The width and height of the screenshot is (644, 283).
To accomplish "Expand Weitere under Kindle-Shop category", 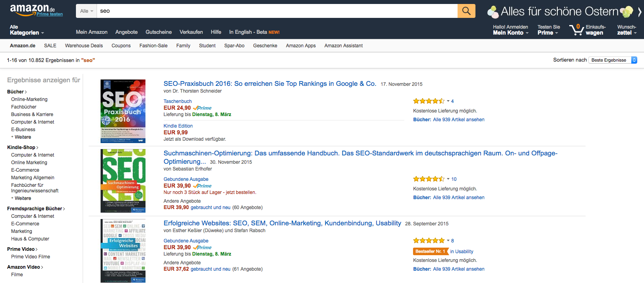I will point(21,198).
